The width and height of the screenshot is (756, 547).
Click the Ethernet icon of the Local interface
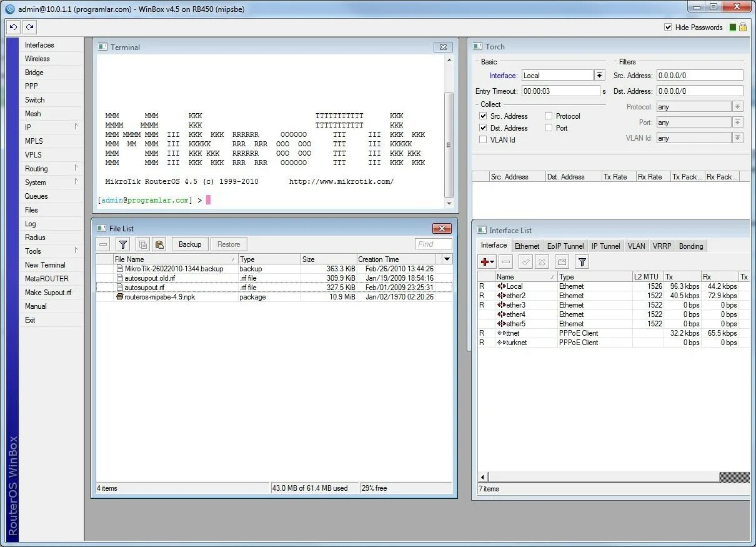(x=502, y=286)
